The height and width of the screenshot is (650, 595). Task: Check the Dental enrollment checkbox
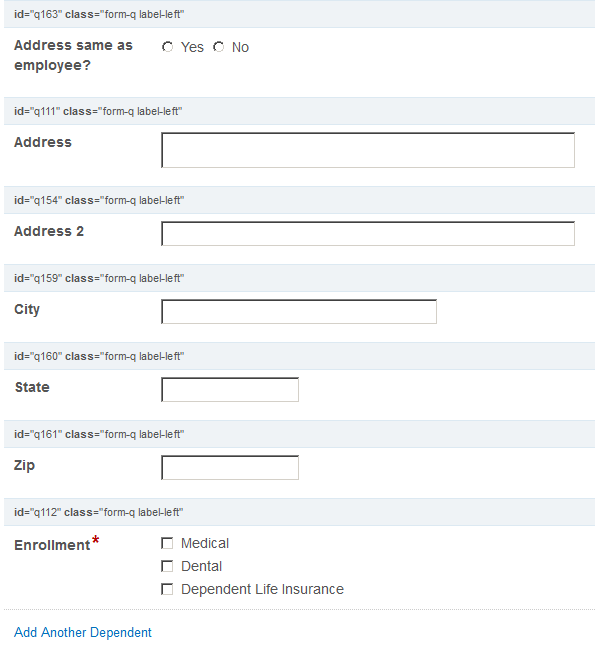pos(167,566)
